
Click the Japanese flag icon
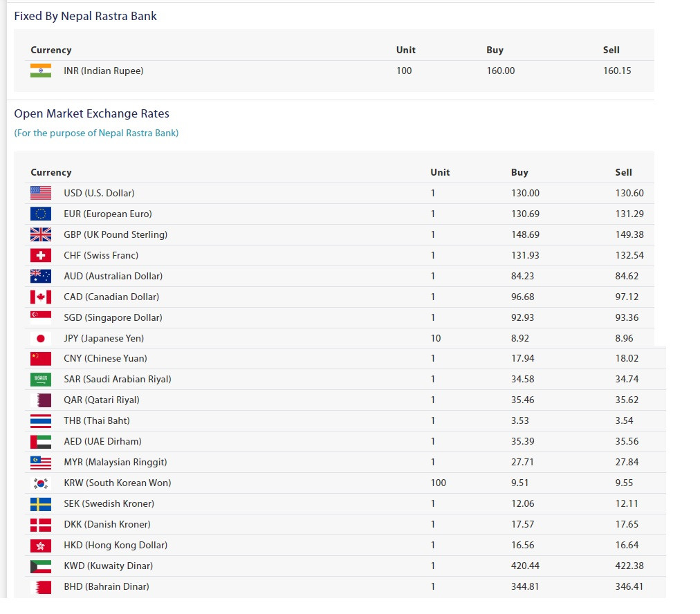[x=41, y=338]
